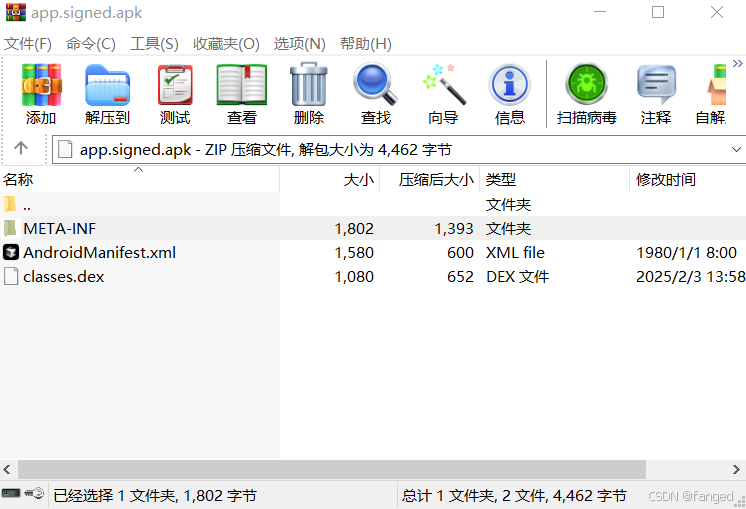Sort by Size (大小) column header
The height and width of the screenshot is (509, 746).
330,179
